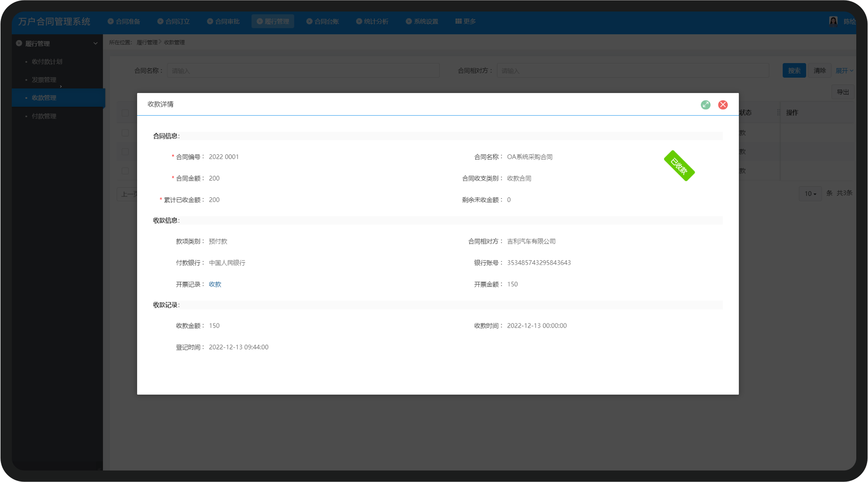Close the 收款详情 dialog with red X
The width and height of the screenshot is (868, 482).
click(723, 105)
